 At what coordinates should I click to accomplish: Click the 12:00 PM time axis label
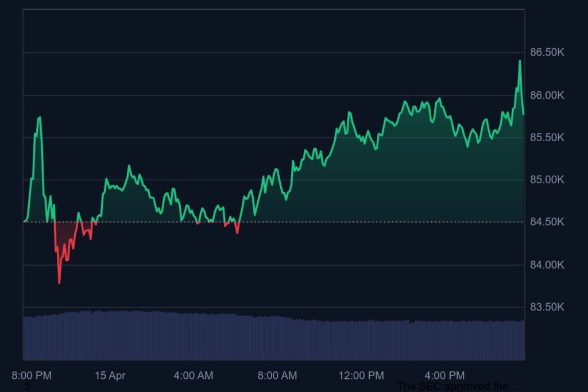click(361, 375)
